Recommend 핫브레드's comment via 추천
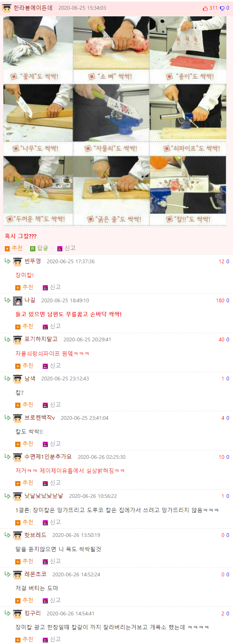This screenshot has width=233, height=644. [x=24, y=561]
